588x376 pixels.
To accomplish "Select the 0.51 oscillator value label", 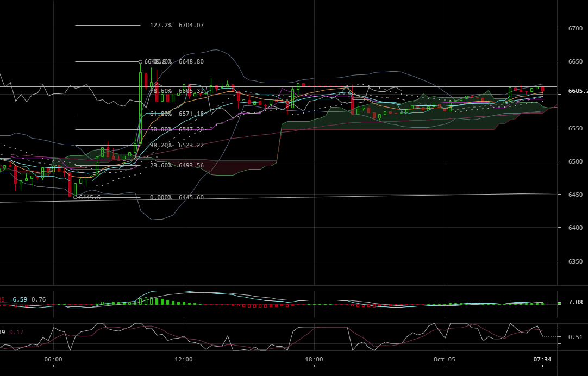I will click(575, 337).
